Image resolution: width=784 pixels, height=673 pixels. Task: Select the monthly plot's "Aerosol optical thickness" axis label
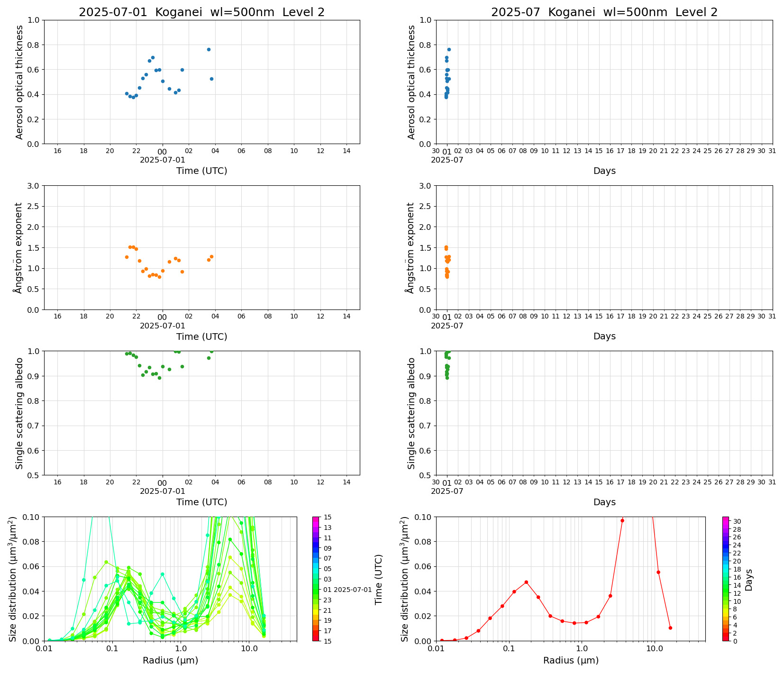pyautogui.click(x=411, y=82)
